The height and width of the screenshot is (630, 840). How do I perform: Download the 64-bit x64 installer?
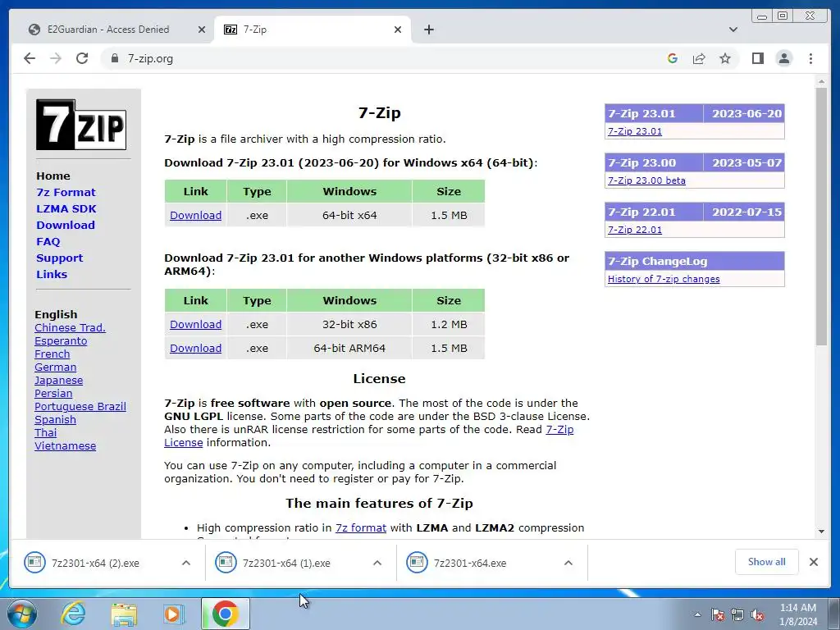point(195,216)
